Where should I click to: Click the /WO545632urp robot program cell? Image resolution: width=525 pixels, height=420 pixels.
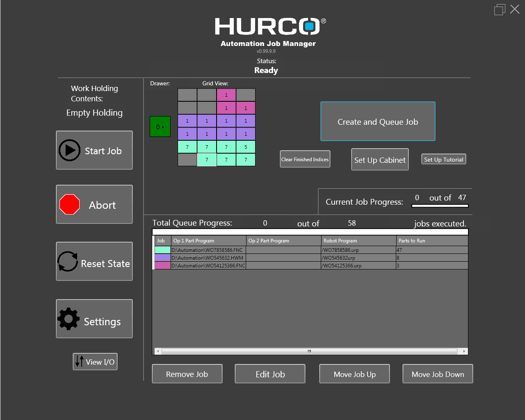tap(358, 258)
